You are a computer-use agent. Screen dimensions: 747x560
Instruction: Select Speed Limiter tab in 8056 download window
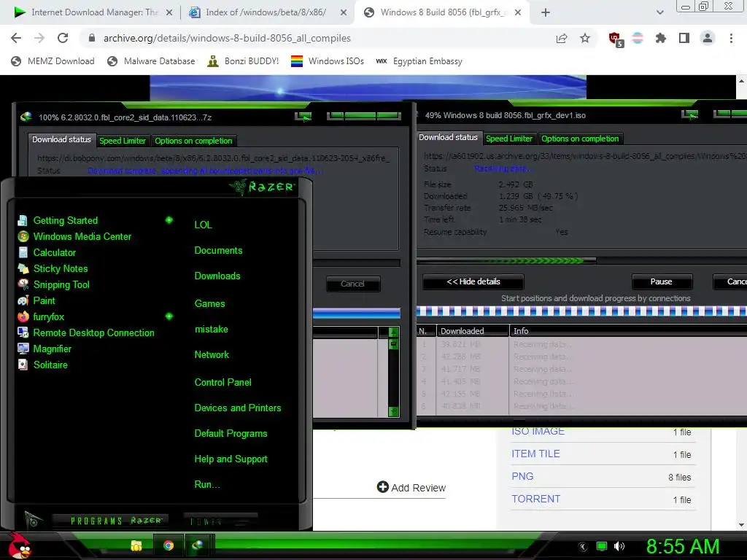(x=509, y=139)
